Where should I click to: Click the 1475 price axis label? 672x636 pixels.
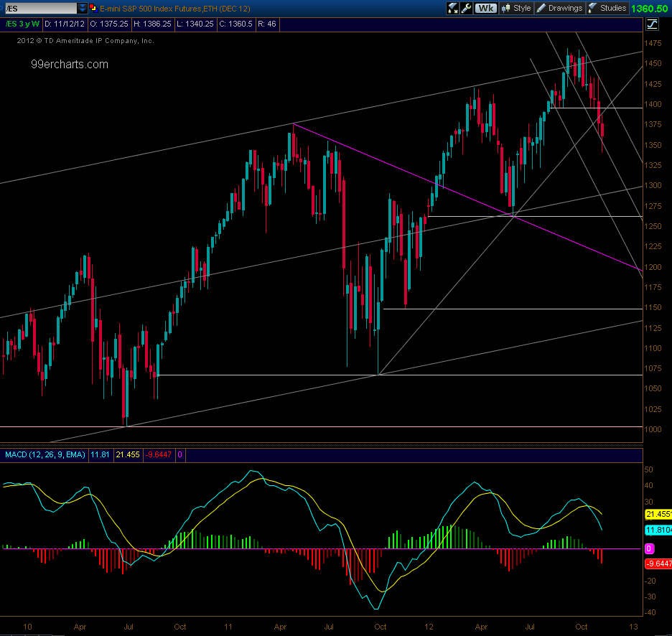click(653, 43)
